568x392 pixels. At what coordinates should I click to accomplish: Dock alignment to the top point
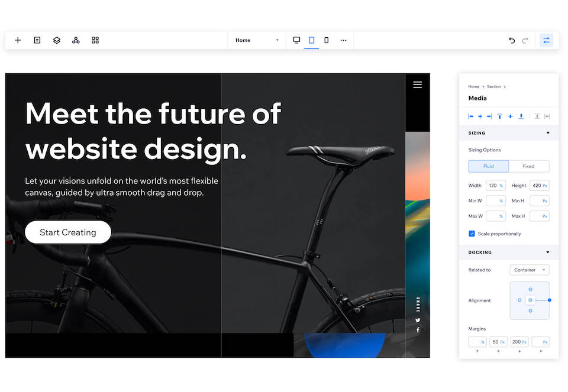coord(530,289)
